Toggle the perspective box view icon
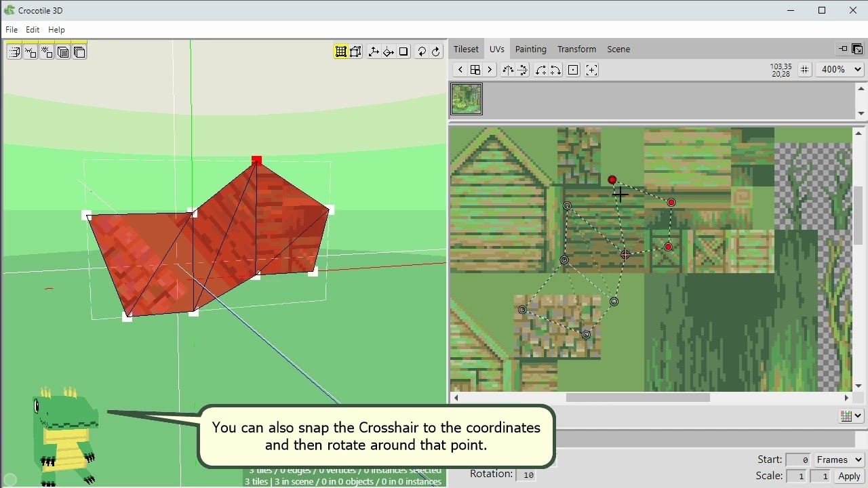 356,52
